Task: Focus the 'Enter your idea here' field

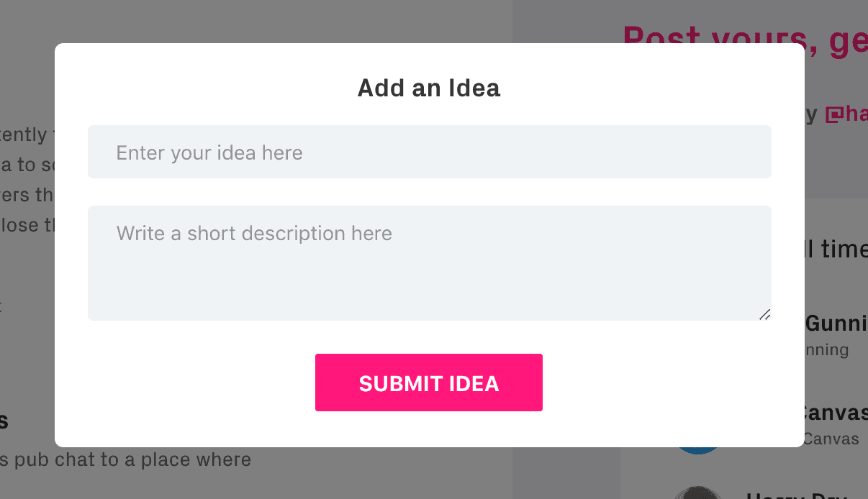Action: pyautogui.click(x=429, y=152)
